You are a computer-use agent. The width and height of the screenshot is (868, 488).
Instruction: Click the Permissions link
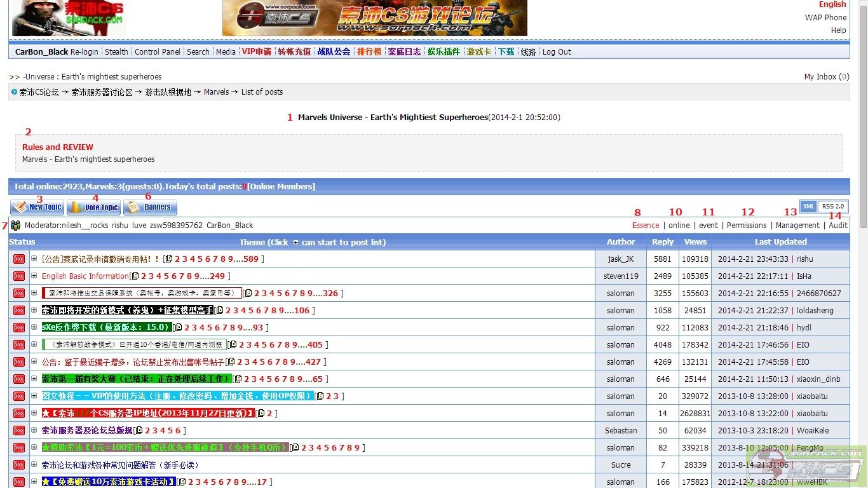click(x=747, y=226)
